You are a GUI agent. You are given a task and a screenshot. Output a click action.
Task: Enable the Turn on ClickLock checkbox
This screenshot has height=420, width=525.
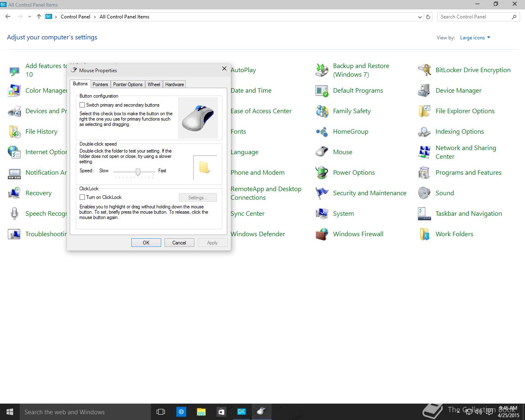coord(82,197)
